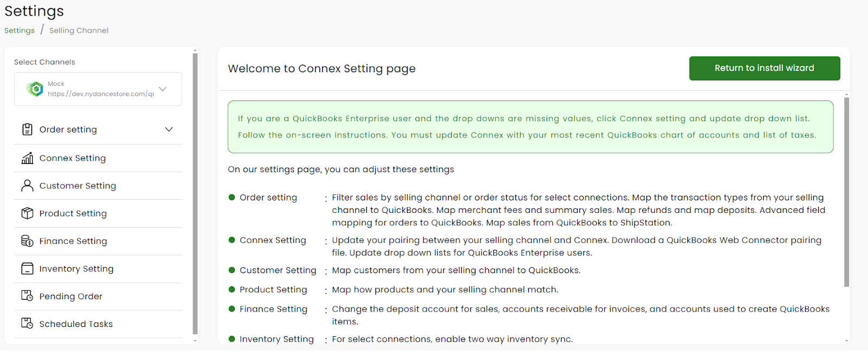The image size is (868, 359).
Task: Click the Finance Setting coins icon
Action: click(27, 241)
